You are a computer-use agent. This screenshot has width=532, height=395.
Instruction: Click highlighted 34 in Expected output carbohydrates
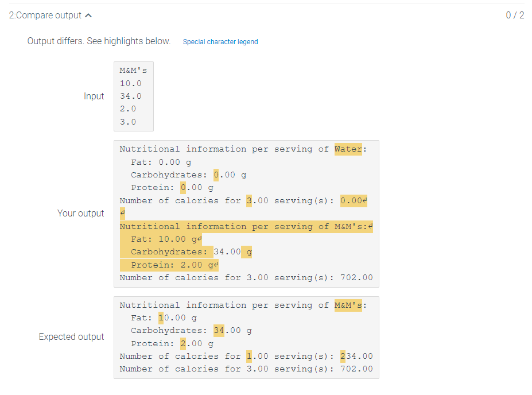tap(219, 331)
